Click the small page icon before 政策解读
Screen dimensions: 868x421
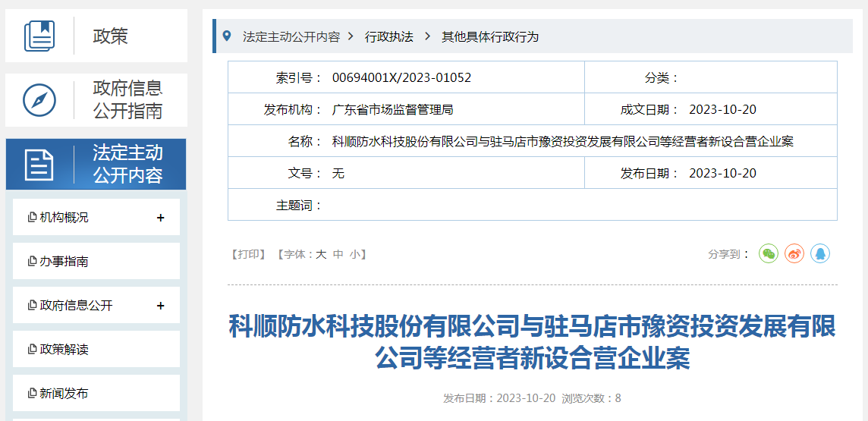(32, 350)
